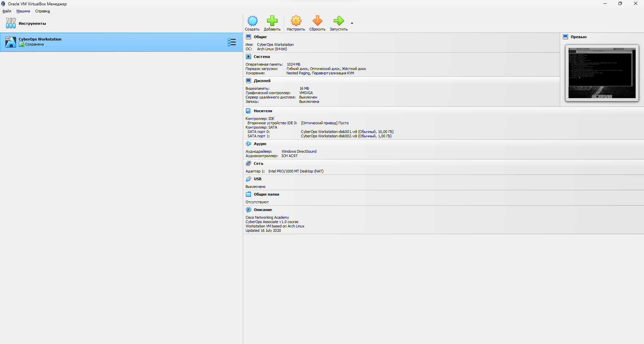This screenshot has width=644, height=344.
Task: Minimize the VirtualBox Manager window
Action: pyautogui.click(x=605, y=4)
